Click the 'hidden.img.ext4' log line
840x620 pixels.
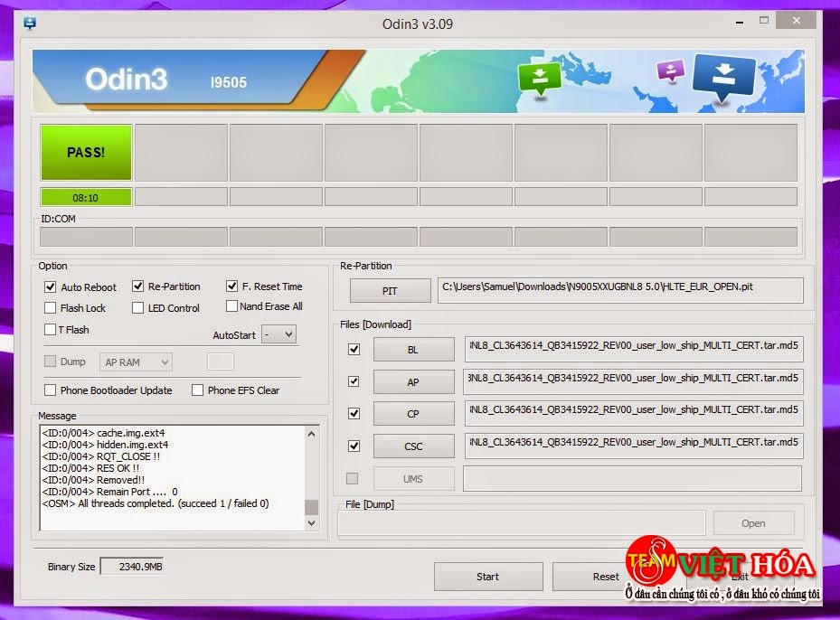(x=105, y=445)
